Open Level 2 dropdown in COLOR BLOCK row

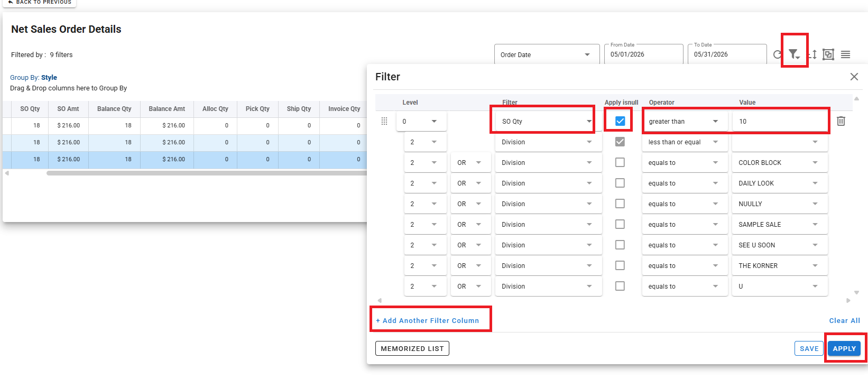click(425, 162)
